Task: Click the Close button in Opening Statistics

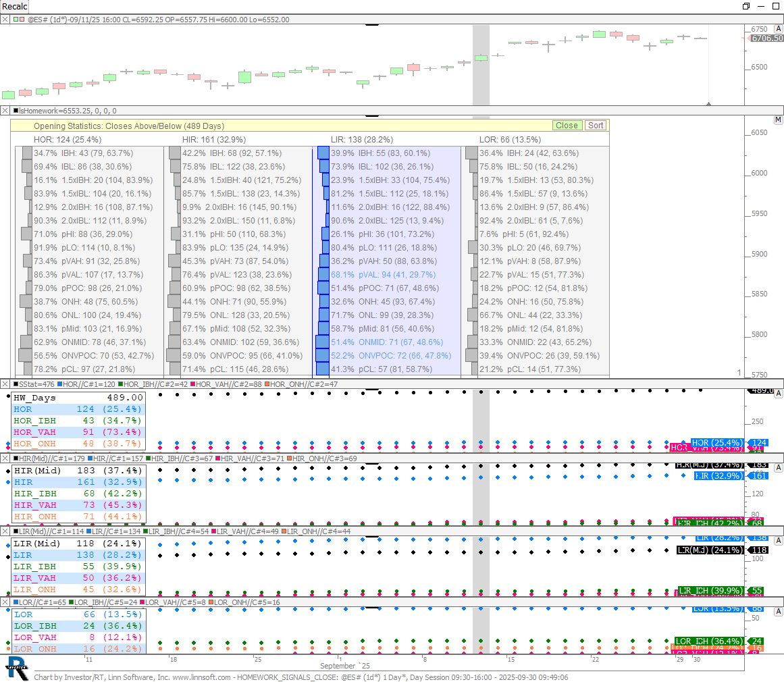Action: [567, 126]
